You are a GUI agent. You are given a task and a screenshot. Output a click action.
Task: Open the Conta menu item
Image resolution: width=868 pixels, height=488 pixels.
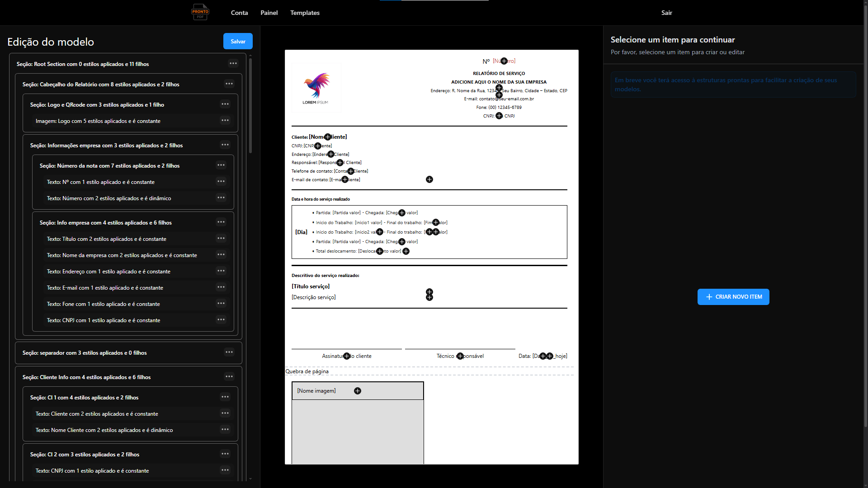point(239,13)
